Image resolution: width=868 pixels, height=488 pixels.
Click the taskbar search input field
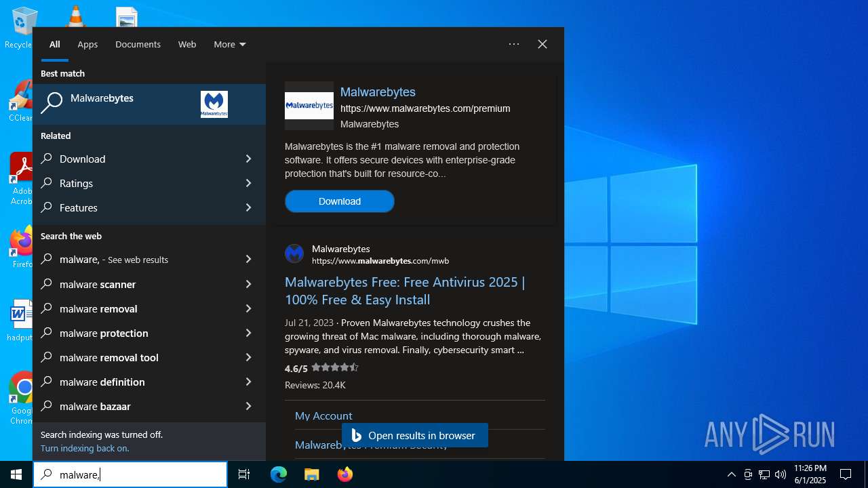[x=130, y=474]
